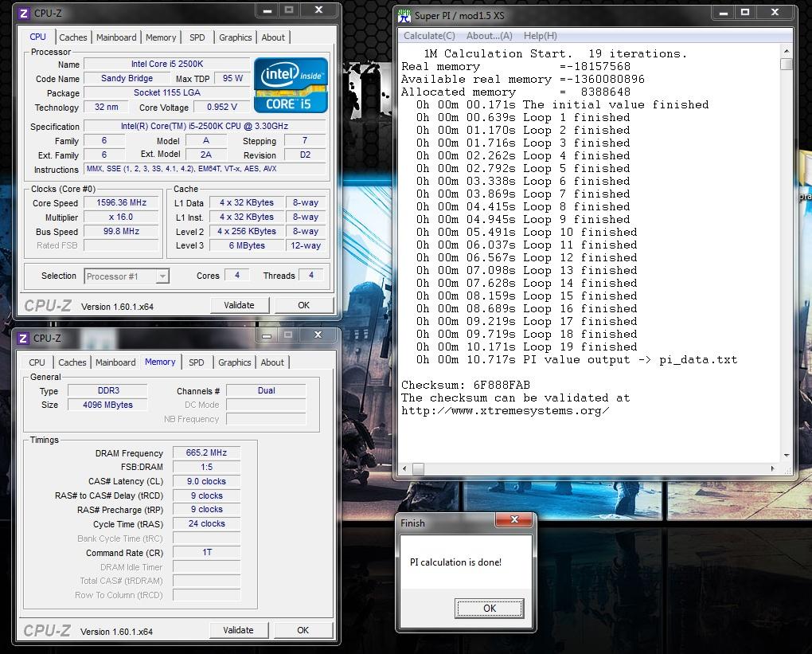Open Mainboard tab in top CPU-Z window

tap(116, 37)
